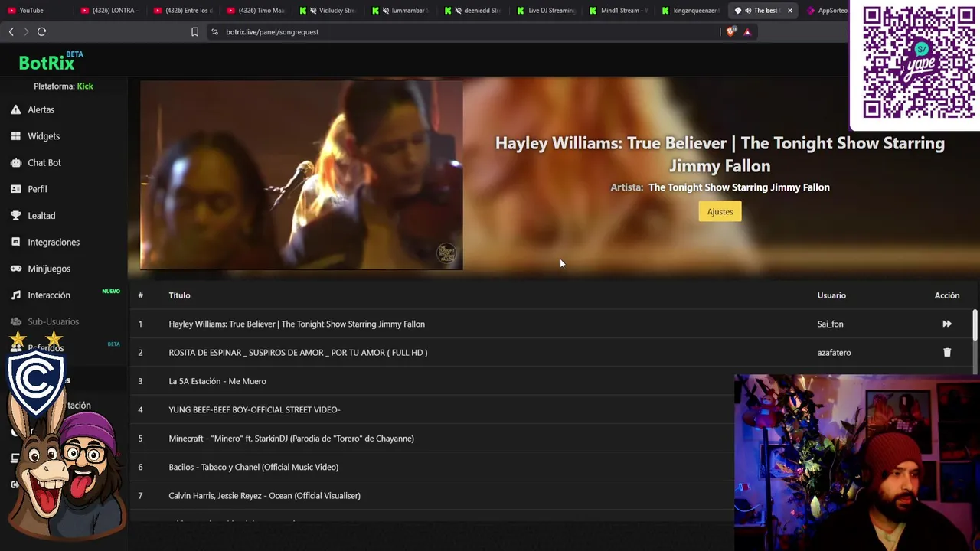Close The best tab with its X

(x=789, y=11)
